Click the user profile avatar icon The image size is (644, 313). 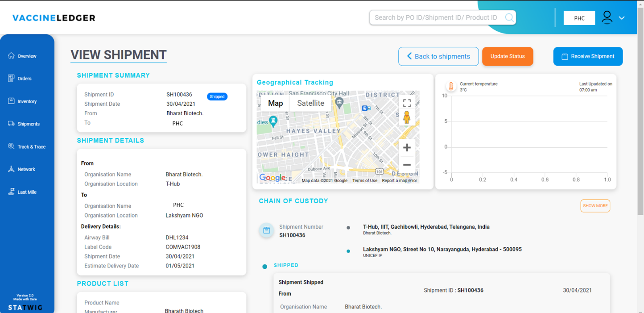[x=607, y=17]
